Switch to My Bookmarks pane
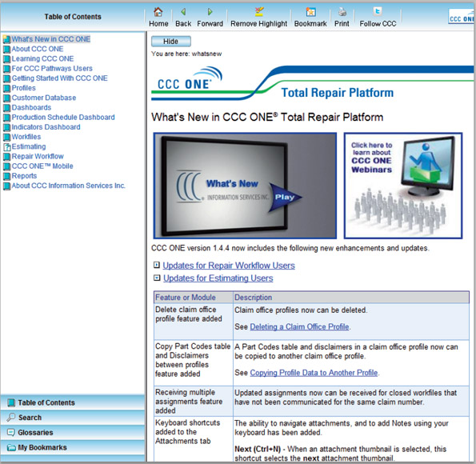The height and width of the screenshot is (464, 476). click(73, 447)
